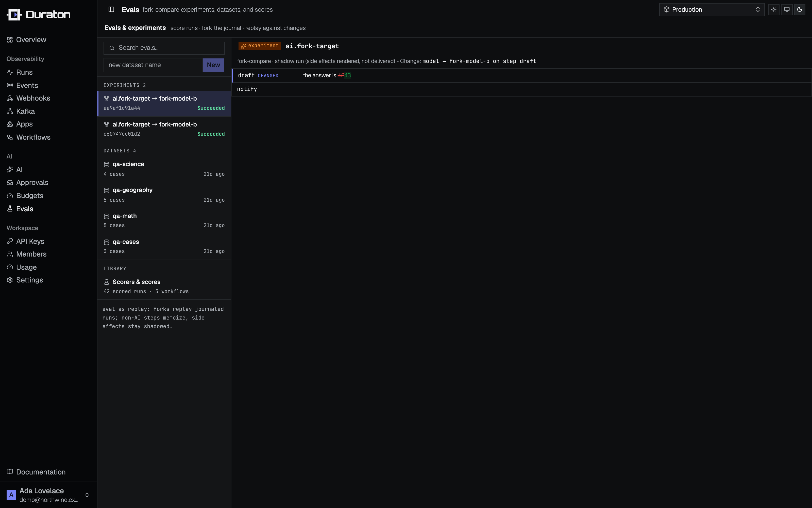Click the database icon beside qa-math
The image size is (812, 508).
pyautogui.click(x=107, y=216)
